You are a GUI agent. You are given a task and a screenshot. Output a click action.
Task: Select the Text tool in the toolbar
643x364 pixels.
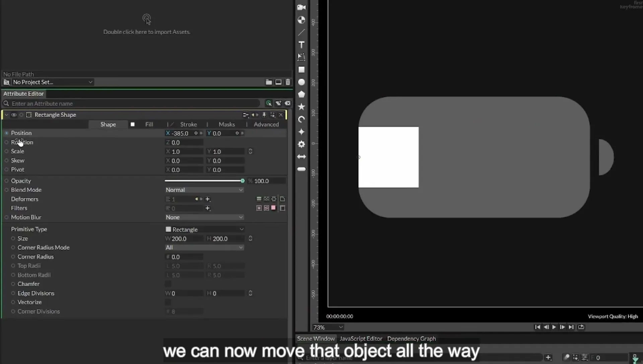(x=301, y=45)
